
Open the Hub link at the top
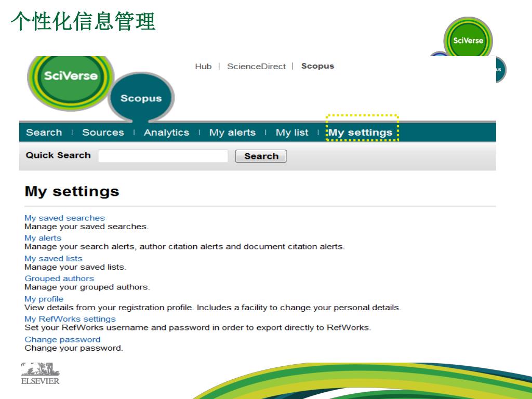coord(203,66)
